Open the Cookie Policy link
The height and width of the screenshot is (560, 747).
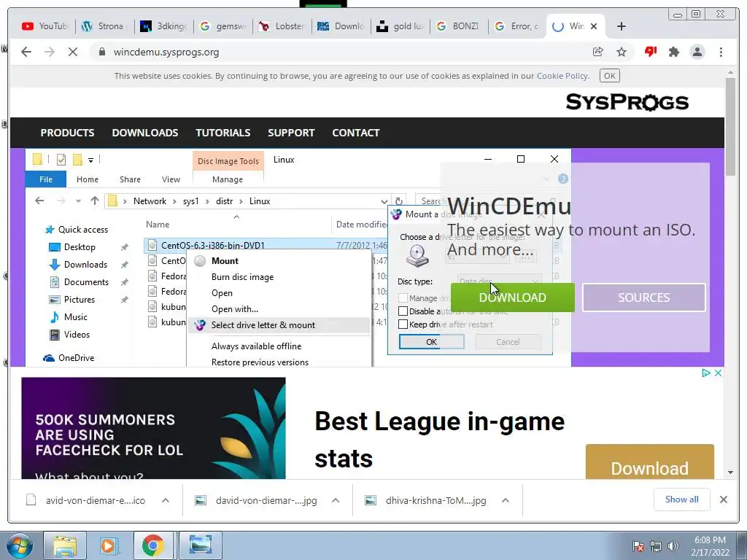pyautogui.click(x=562, y=76)
